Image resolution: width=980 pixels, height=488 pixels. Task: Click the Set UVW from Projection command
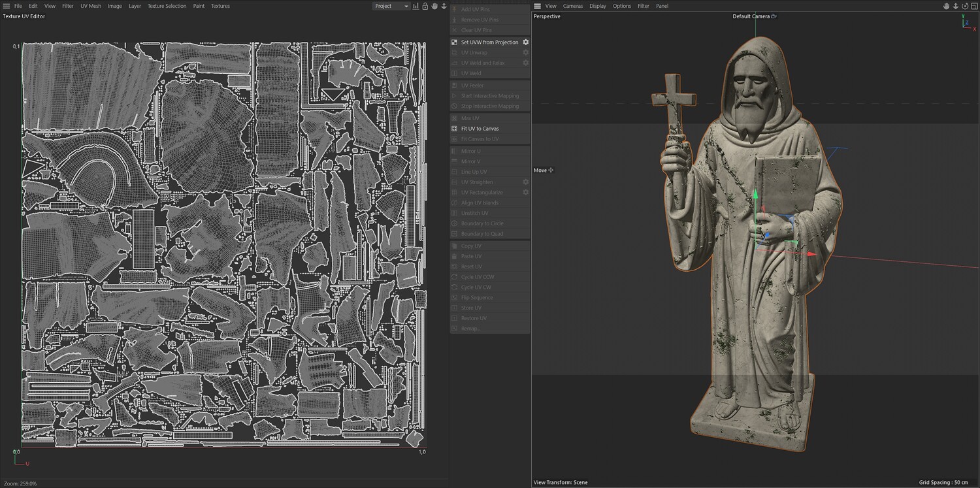pos(489,42)
